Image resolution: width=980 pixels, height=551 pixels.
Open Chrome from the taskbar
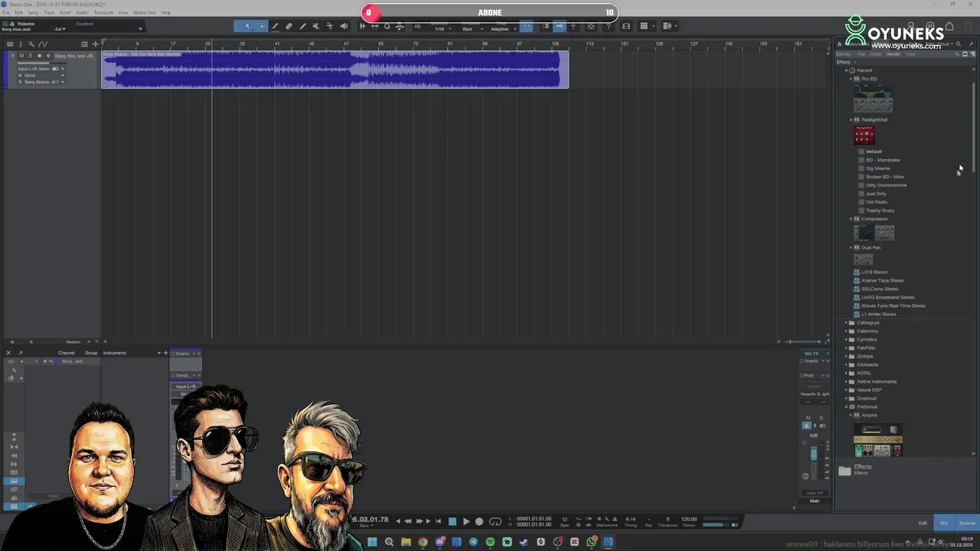pos(423,542)
